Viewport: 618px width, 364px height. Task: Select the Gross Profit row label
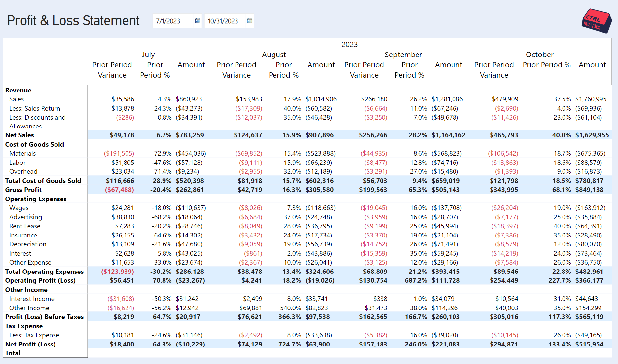(x=23, y=190)
